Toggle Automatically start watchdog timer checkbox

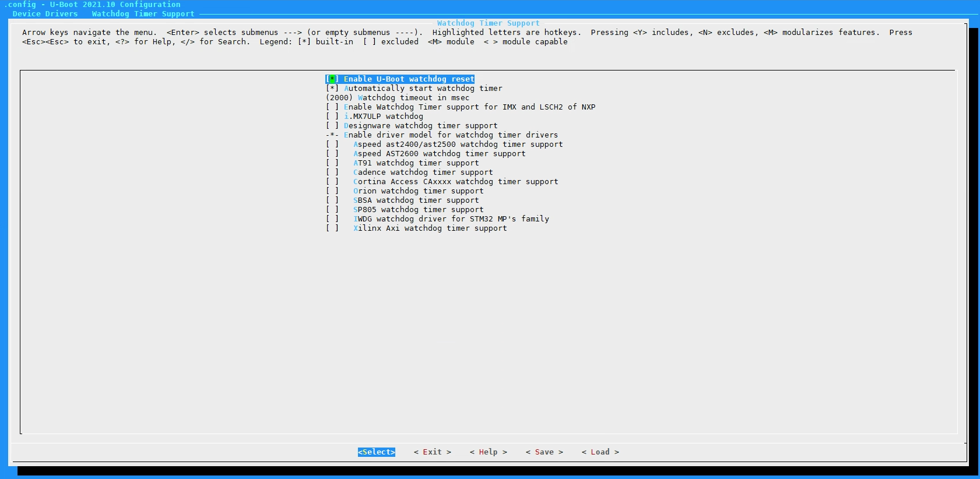pyautogui.click(x=332, y=89)
